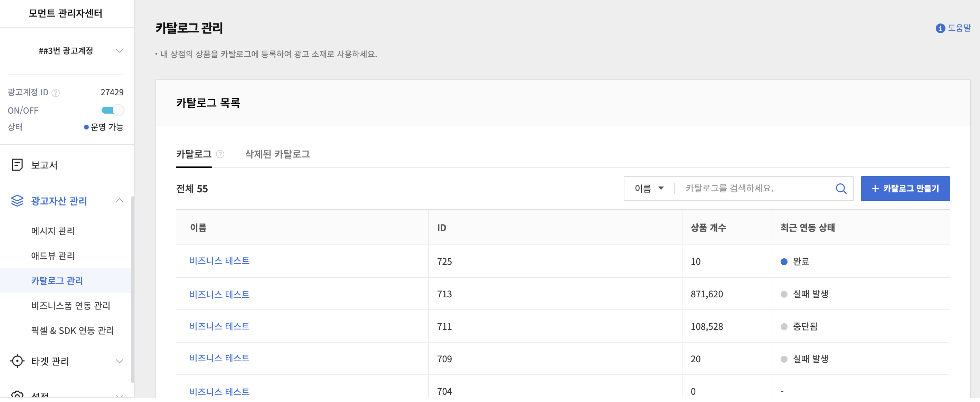Click the 타겟 관리 crosshair icon
Screen dimensions: 980x402
[17, 361]
